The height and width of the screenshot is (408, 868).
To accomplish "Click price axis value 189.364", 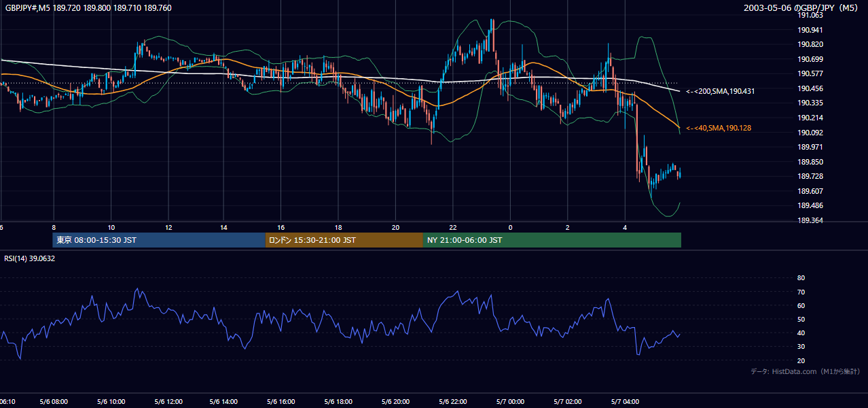I will 810,220.
